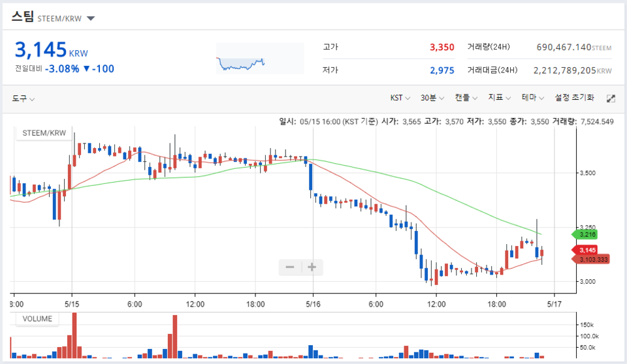This screenshot has width=627, height=364.
Task: Click the green 3,216 price tag
Action: tap(585, 235)
